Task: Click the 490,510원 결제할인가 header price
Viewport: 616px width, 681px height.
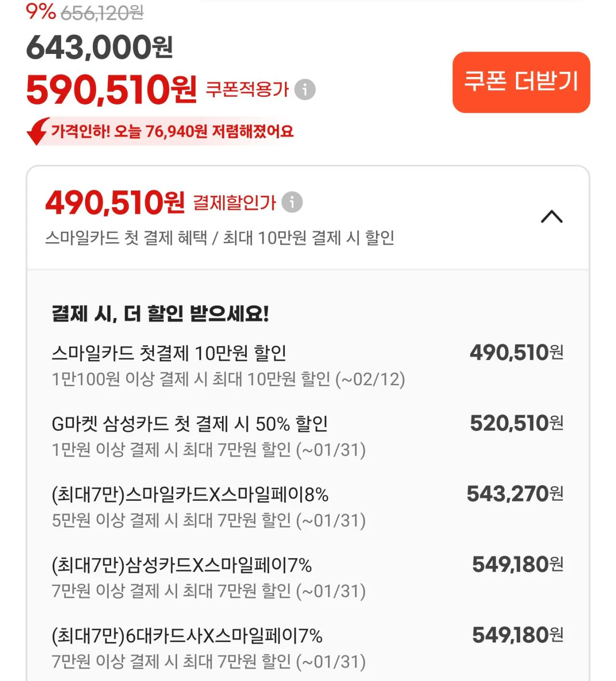Action: pos(115,203)
